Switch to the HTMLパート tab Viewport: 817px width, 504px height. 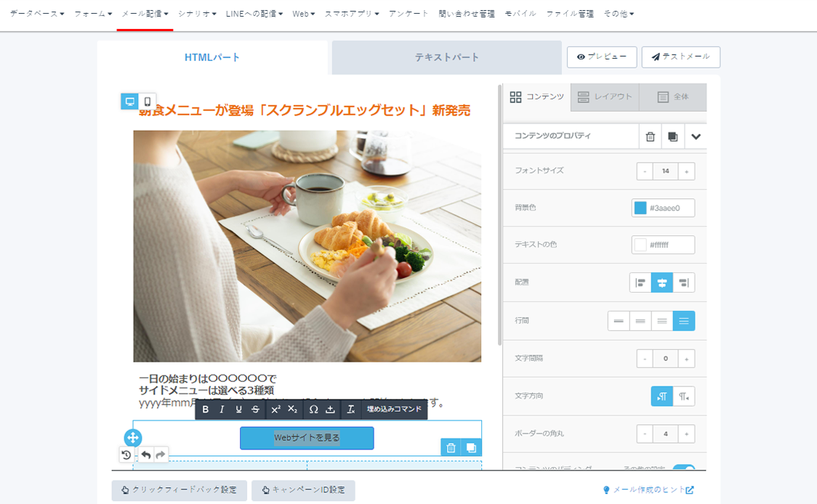[x=212, y=57]
